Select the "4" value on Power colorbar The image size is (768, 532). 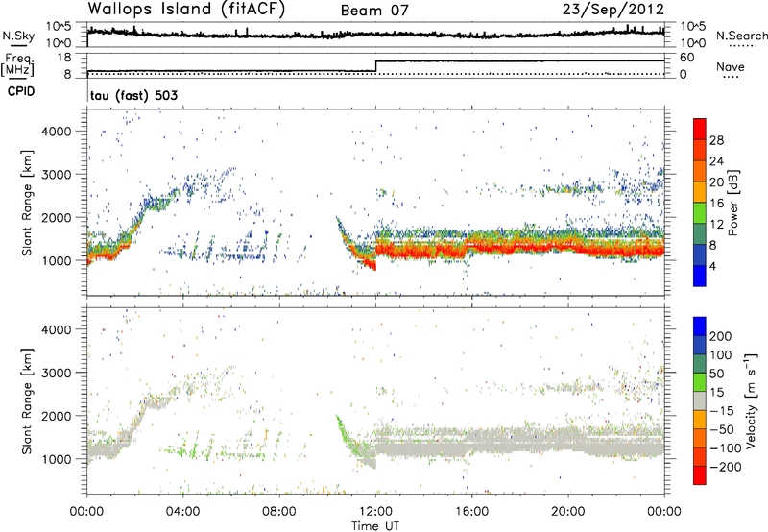tap(713, 266)
